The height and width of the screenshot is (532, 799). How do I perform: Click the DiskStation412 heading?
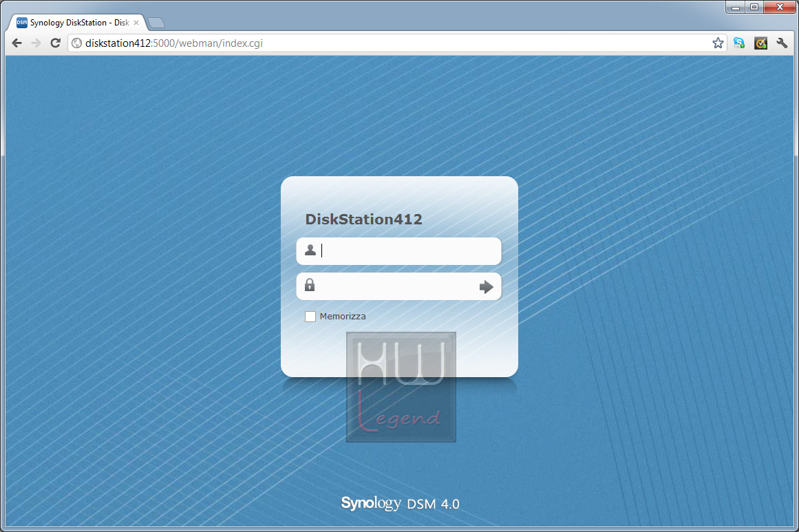coord(364,219)
